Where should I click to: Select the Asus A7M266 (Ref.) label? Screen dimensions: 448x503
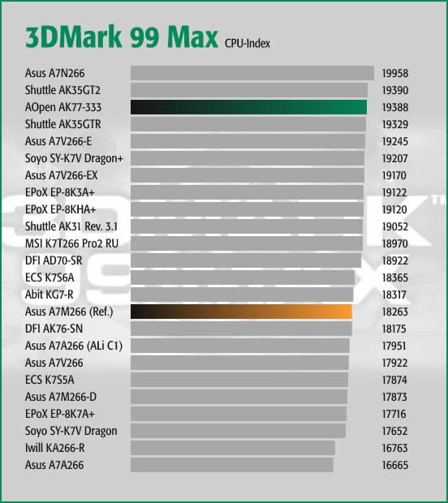pyautogui.click(x=69, y=312)
